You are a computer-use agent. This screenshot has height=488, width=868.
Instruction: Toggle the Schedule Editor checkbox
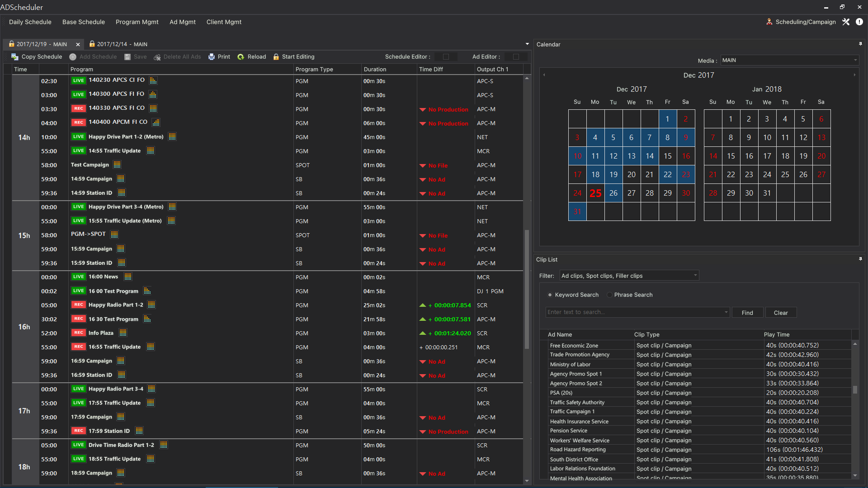pyautogui.click(x=446, y=57)
